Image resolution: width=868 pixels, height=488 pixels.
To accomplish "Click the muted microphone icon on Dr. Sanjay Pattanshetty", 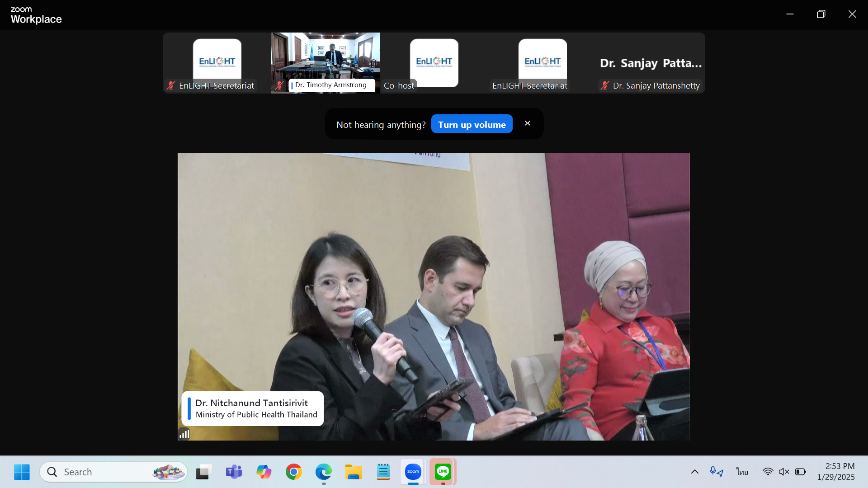I will (x=604, y=85).
